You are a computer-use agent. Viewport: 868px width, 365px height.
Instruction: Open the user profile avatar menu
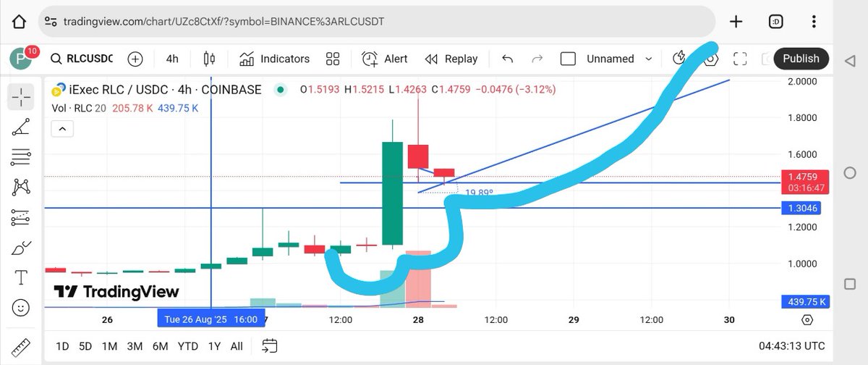point(20,59)
